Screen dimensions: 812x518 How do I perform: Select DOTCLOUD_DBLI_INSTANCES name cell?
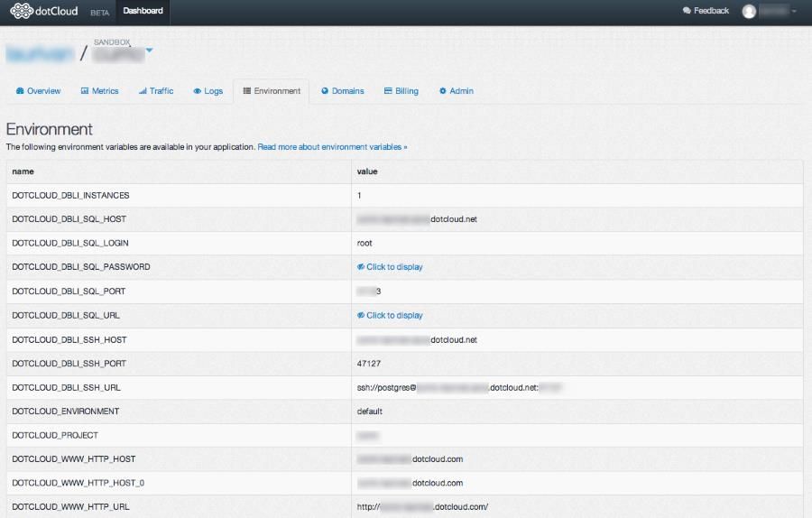point(179,195)
